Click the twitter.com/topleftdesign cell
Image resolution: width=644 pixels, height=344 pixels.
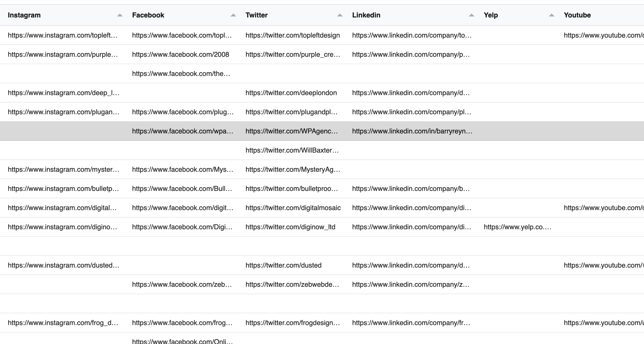coord(293,35)
